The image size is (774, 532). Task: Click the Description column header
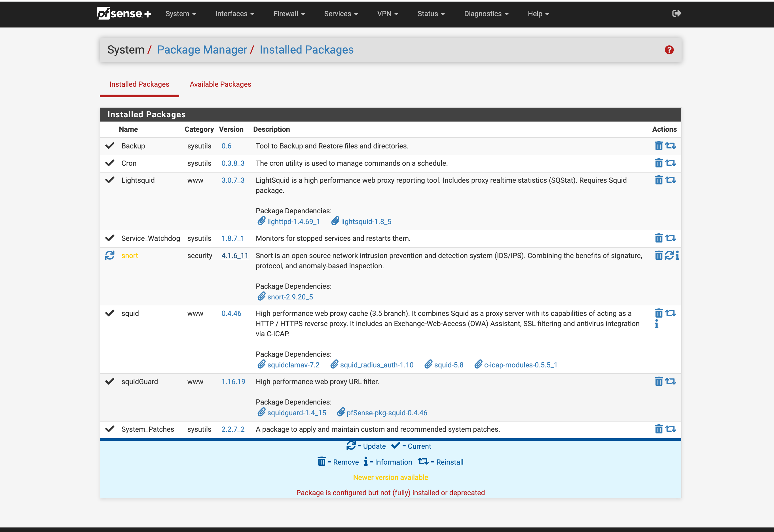[x=271, y=129]
